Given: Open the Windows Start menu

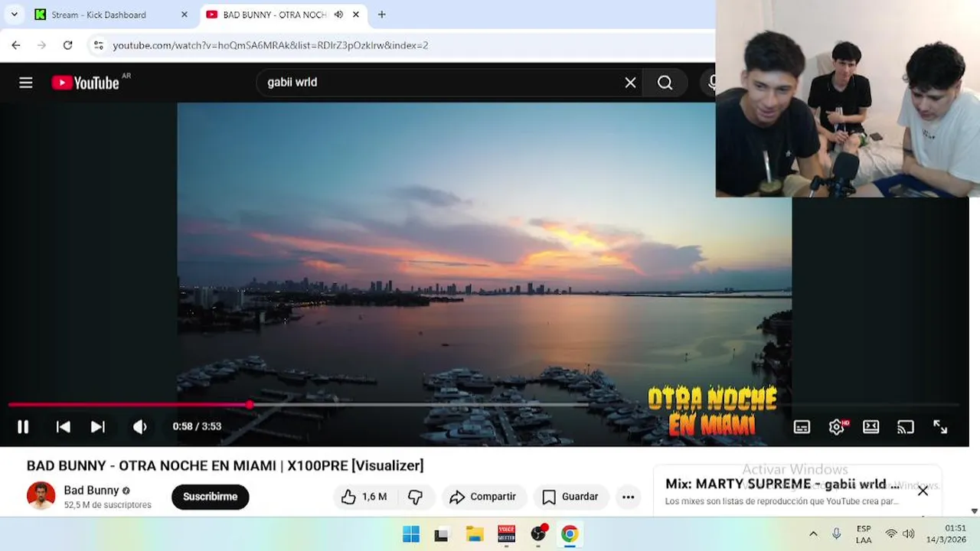Looking at the screenshot, I should [x=411, y=534].
